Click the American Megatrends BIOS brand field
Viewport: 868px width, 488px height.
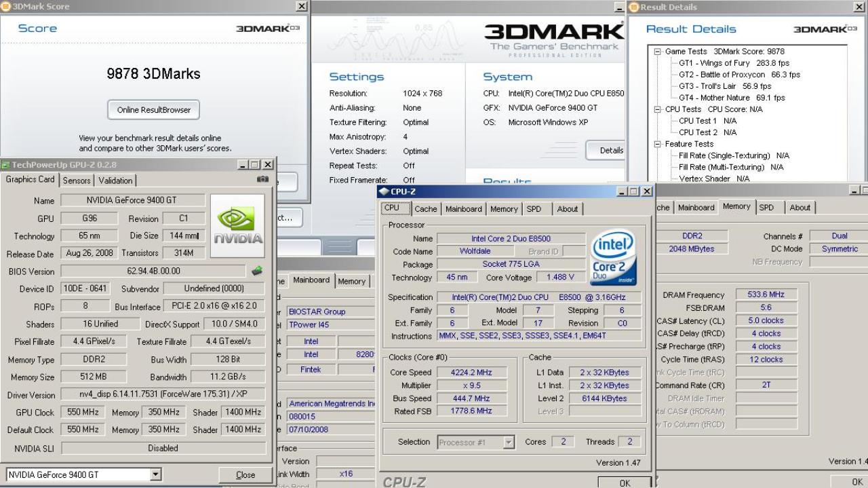pos(330,404)
